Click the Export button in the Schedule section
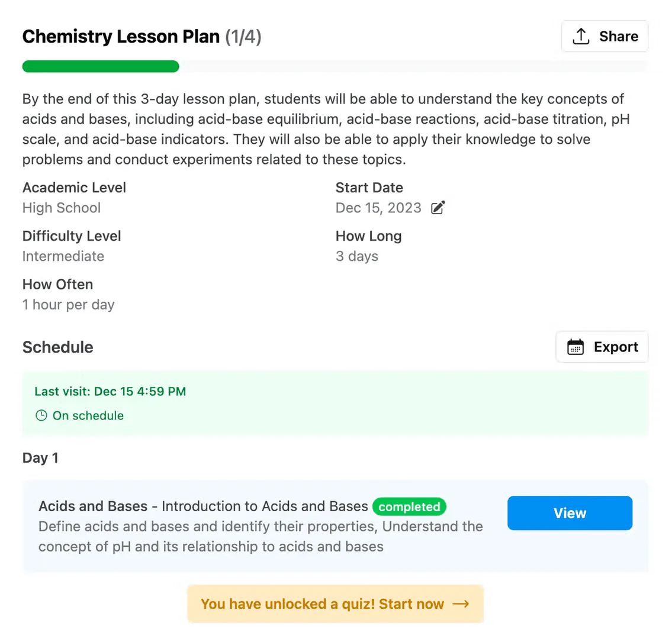This screenshot has height=639, width=672. click(x=602, y=347)
